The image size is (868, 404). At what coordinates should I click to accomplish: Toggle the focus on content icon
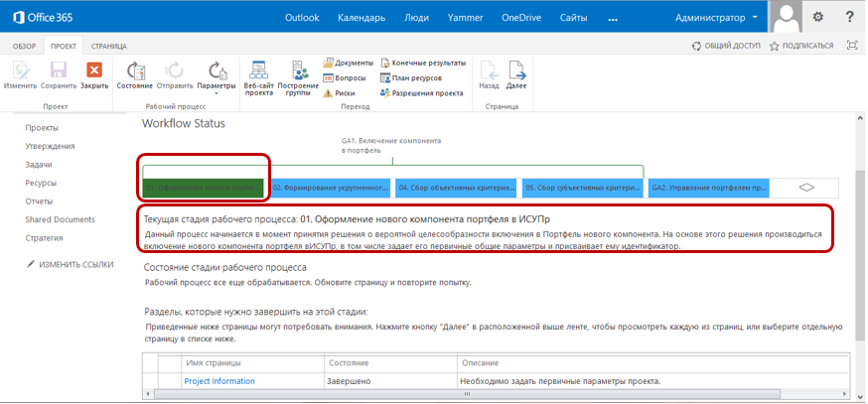point(852,46)
